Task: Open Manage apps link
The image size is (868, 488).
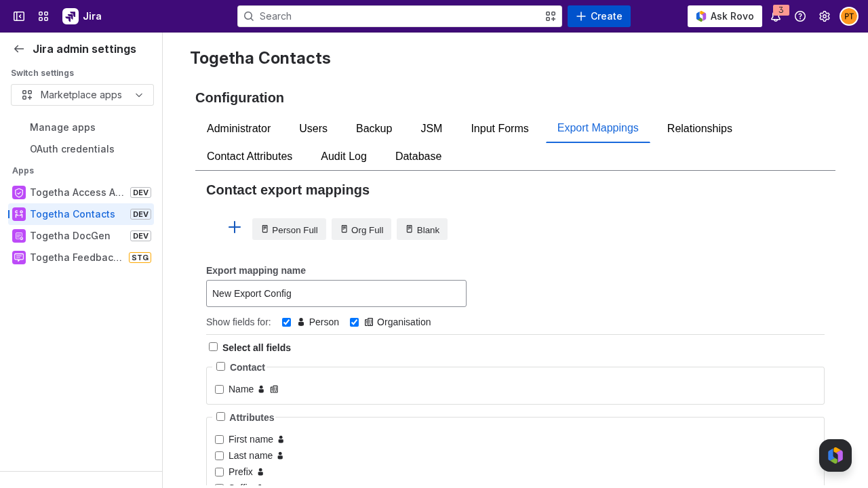Action: [62, 127]
